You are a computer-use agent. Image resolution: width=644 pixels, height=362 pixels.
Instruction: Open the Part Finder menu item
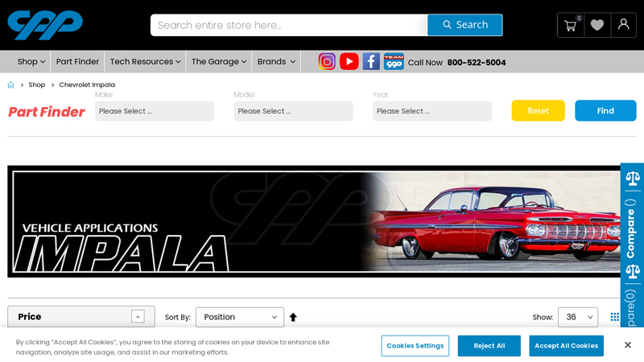pyautogui.click(x=77, y=62)
